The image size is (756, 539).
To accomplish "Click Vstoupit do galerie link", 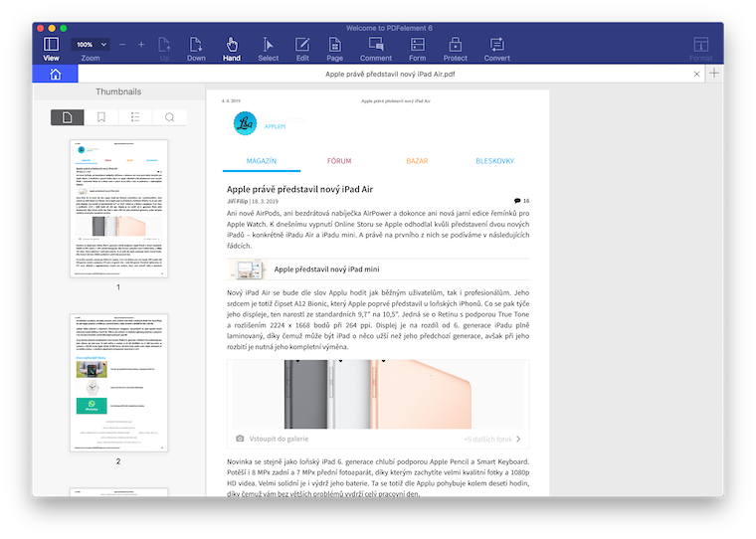I will pos(279,439).
